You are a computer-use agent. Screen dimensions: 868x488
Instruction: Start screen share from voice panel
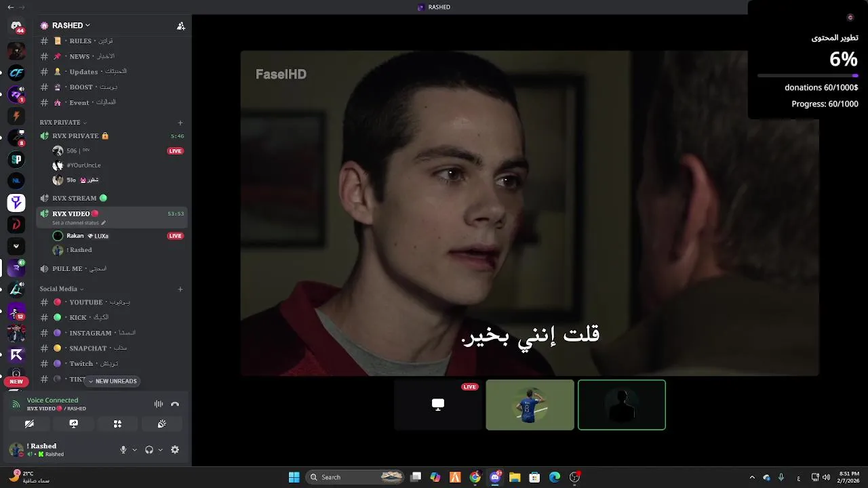click(74, 424)
